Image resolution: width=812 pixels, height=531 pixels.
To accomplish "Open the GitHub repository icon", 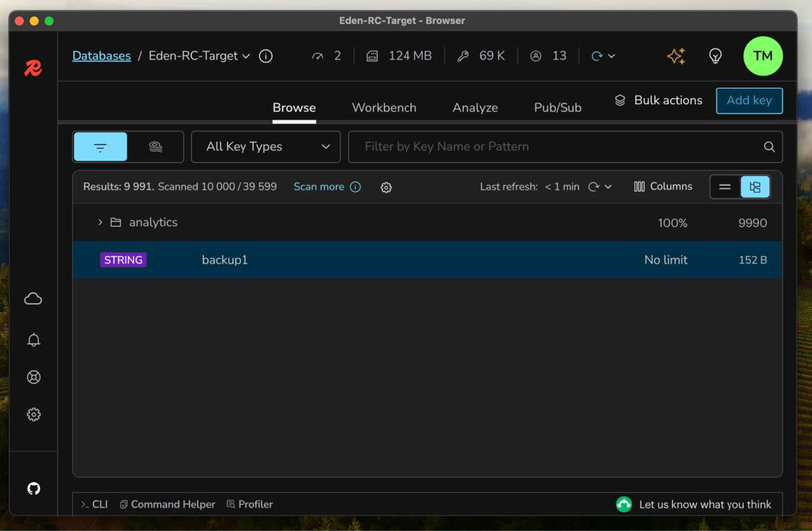I will [33, 488].
